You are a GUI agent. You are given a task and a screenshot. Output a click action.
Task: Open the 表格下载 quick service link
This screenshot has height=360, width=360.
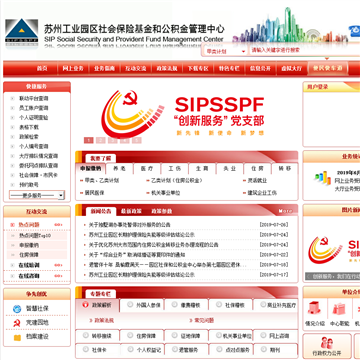[29, 127]
